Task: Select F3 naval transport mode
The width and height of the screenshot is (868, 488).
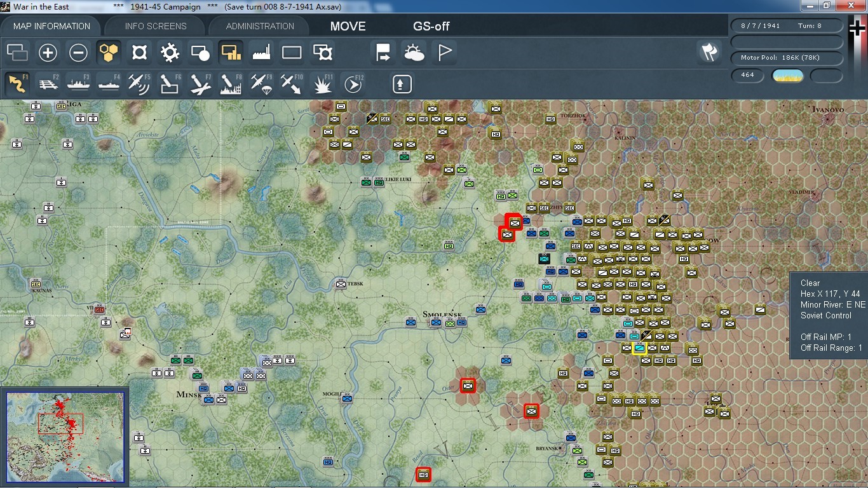Action: click(x=78, y=83)
